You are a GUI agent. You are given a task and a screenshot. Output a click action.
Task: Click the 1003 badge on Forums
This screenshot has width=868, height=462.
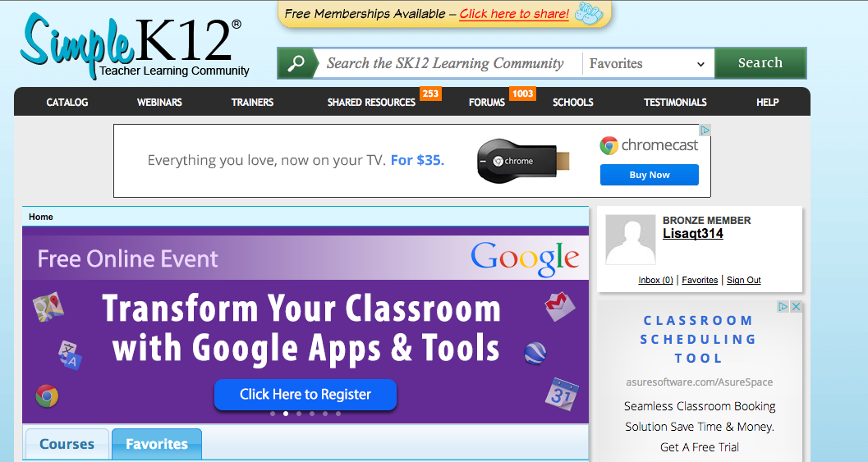point(522,94)
